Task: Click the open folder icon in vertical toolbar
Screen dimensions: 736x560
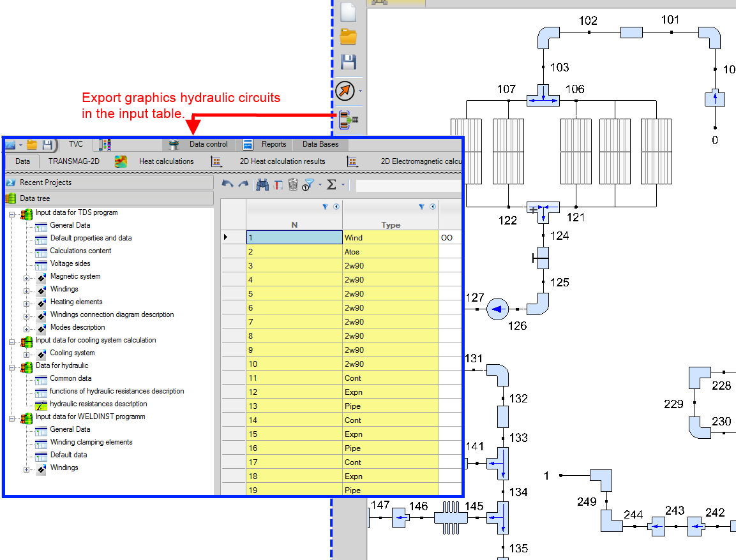Action: point(349,37)
